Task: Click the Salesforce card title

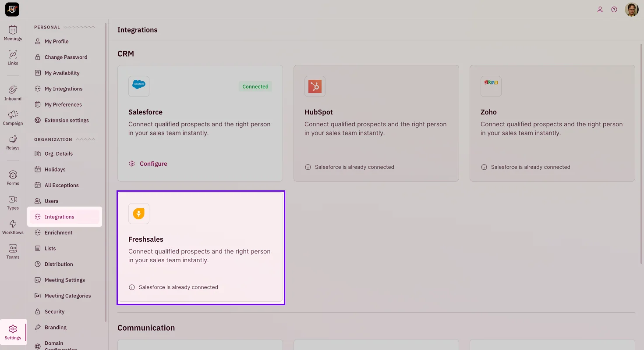Action: 145,112
